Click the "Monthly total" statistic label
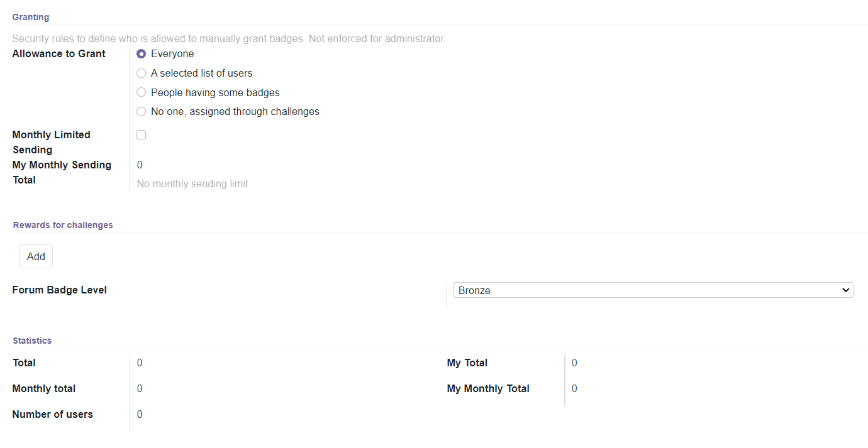This screenshot has width=868, height=448. (44, 389)
